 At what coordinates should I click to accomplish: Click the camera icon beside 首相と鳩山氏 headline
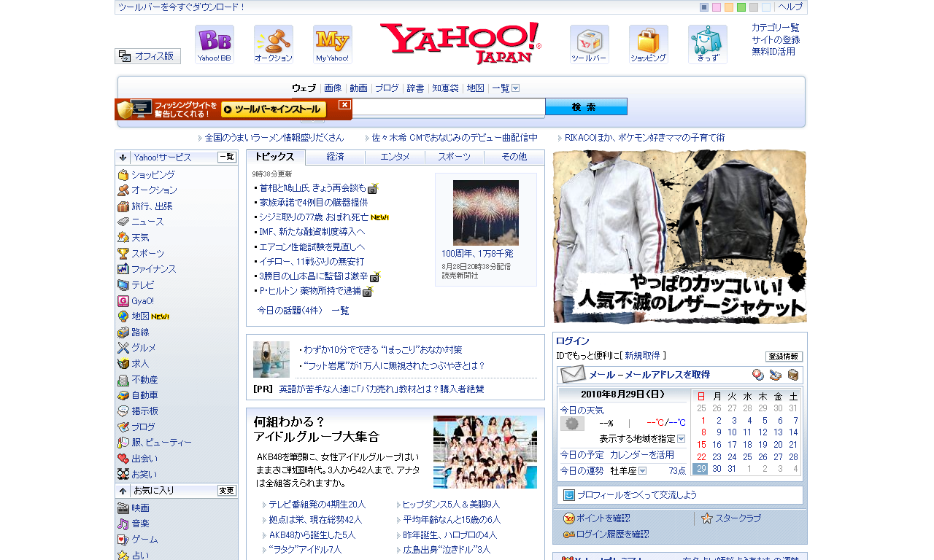[x=373, y=189]
